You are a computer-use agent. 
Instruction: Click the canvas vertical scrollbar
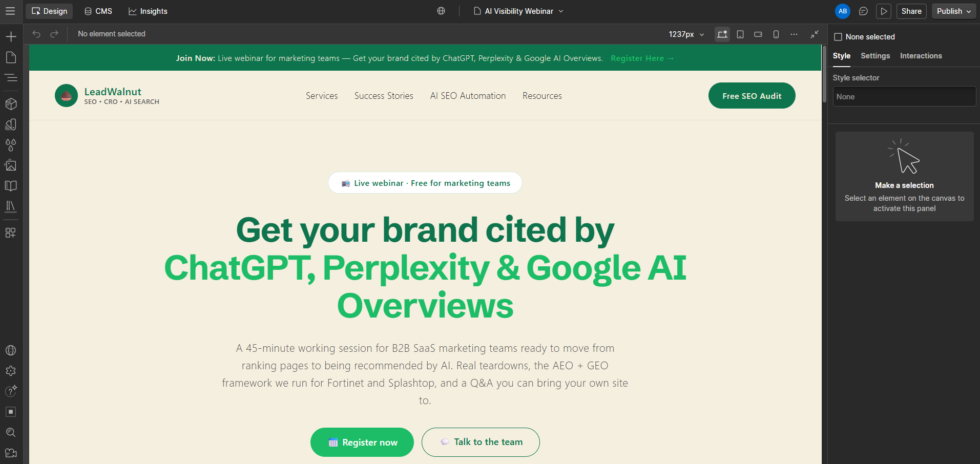824,74
